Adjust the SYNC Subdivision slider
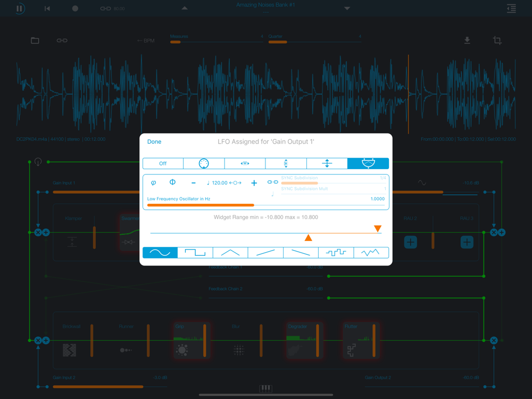 tap(334, 183)
